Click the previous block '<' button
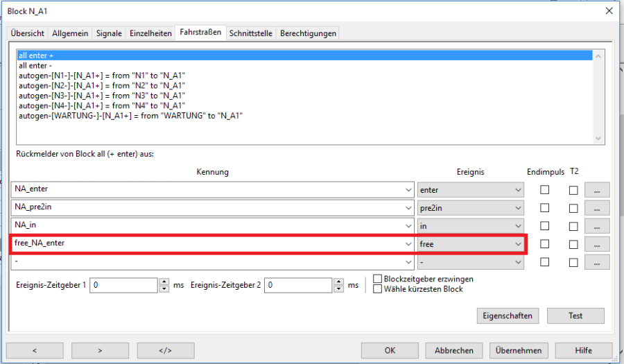The width and height of the screenshot is (624, 364). [33, 351]
